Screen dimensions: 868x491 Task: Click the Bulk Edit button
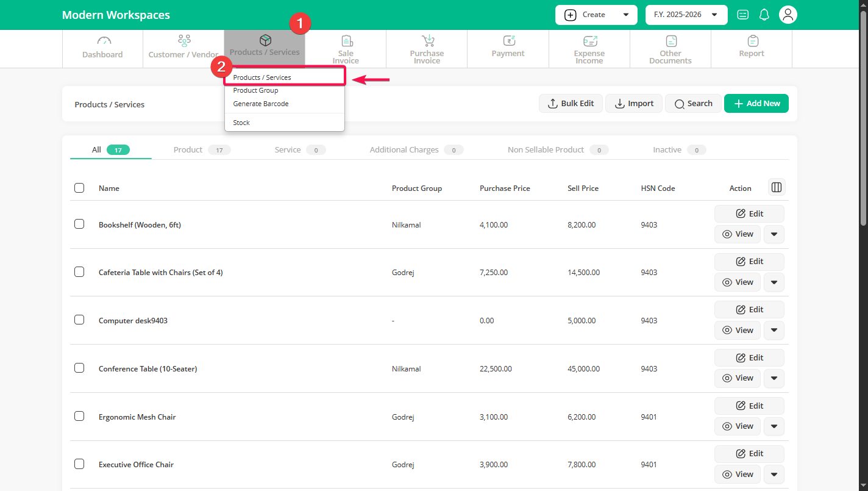571,104
